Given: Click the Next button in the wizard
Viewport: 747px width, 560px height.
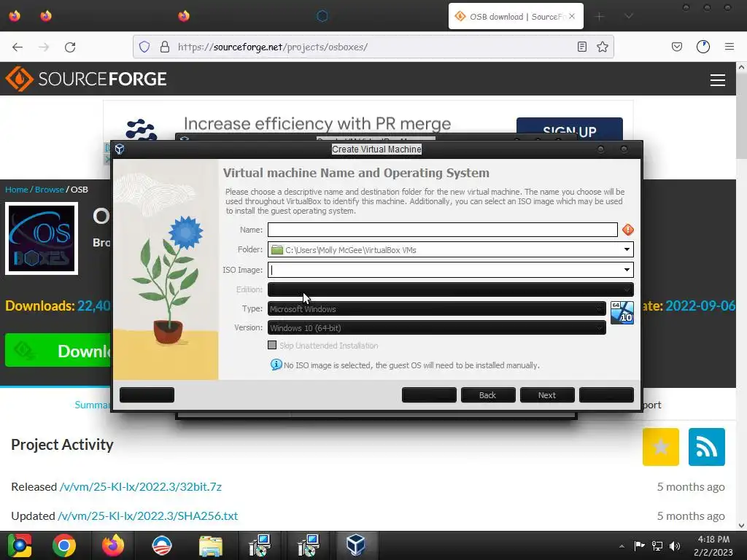Looking at the screenshot, I should (x=547, y=395).
